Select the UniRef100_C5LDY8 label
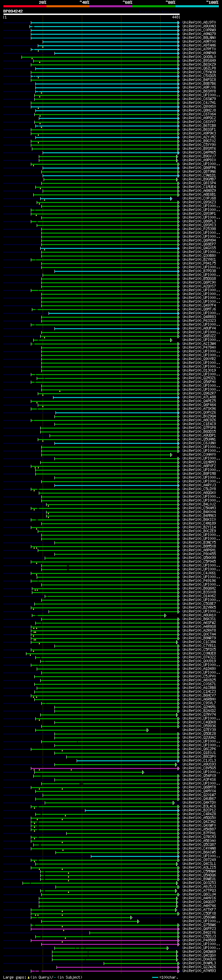This screenshot has height=980, width=222. [199, 489]
